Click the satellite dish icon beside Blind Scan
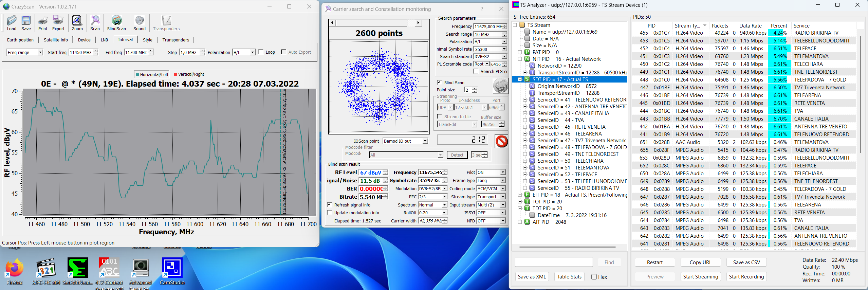The image size is (868, 290). (500, 86)
